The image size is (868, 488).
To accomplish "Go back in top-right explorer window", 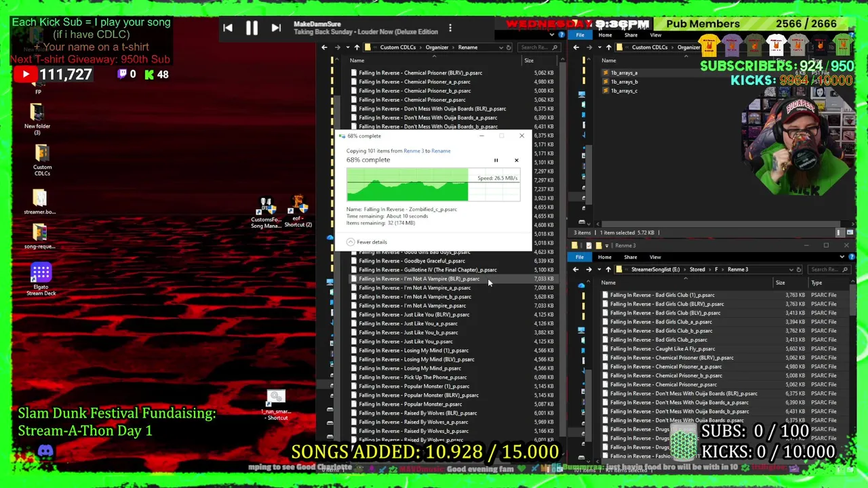I will click(x=576, y=47).
